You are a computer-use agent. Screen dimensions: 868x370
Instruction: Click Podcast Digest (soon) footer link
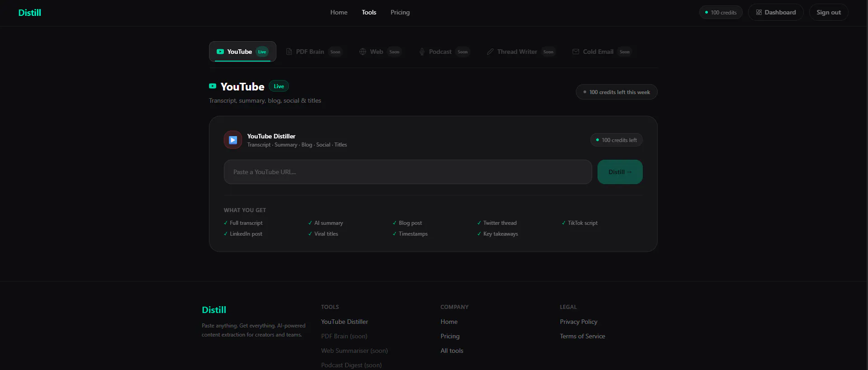pyautogui.click(x=351, y=365)
